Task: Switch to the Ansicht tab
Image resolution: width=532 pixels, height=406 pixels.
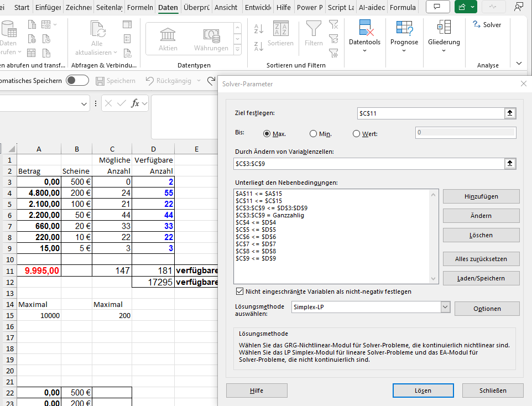Action: click(x=226, y=7)
